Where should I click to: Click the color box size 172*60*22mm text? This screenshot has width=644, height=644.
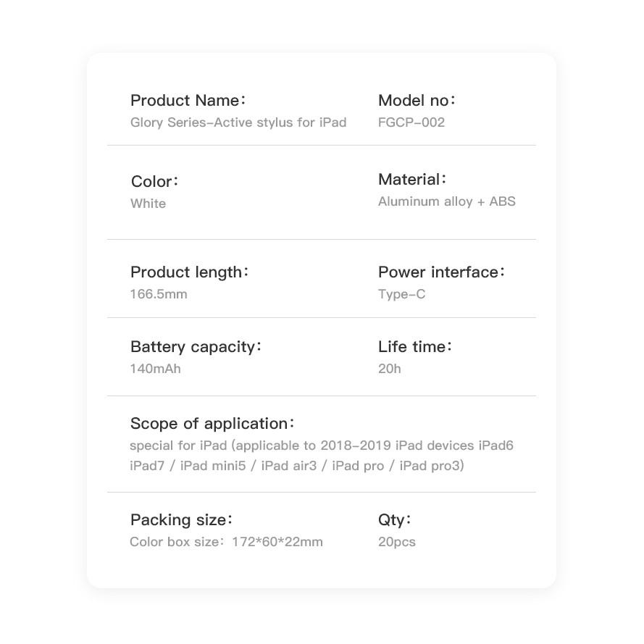(x=227, y=542)
